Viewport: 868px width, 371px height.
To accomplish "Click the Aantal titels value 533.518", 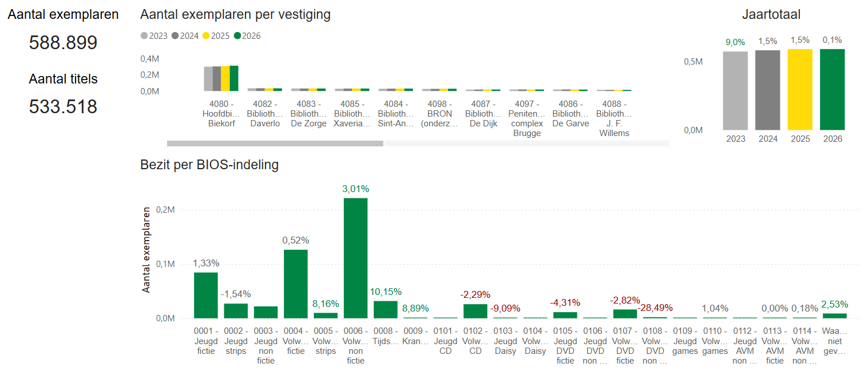I will (x=63, y=107).
